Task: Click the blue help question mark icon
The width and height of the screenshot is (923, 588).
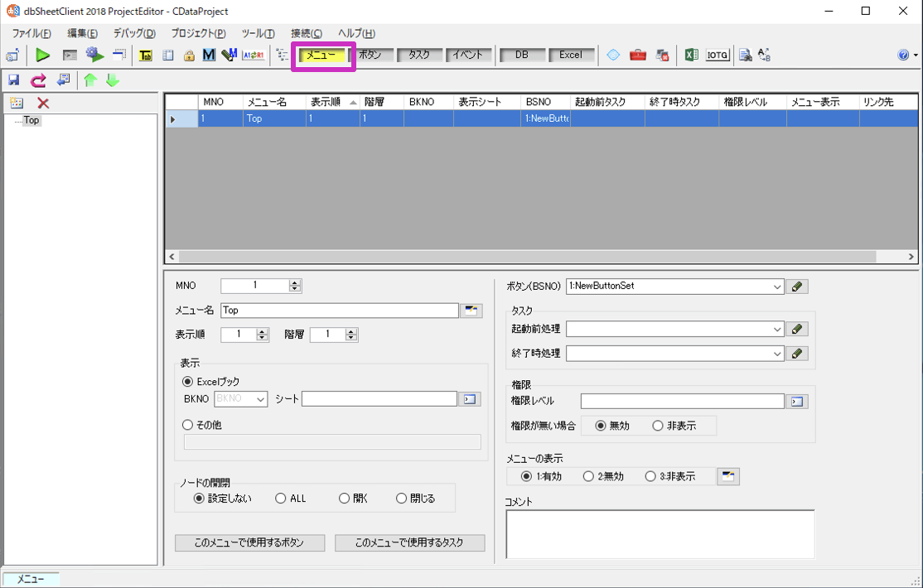Action: 903,55
